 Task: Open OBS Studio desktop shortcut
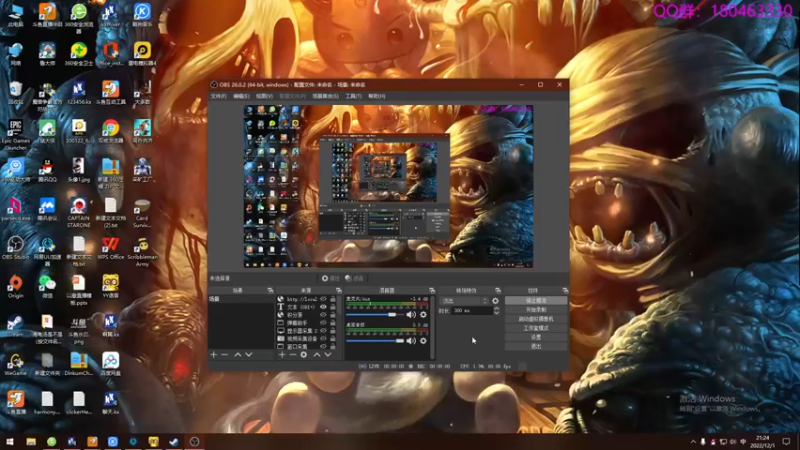click(x=15, y=248)
